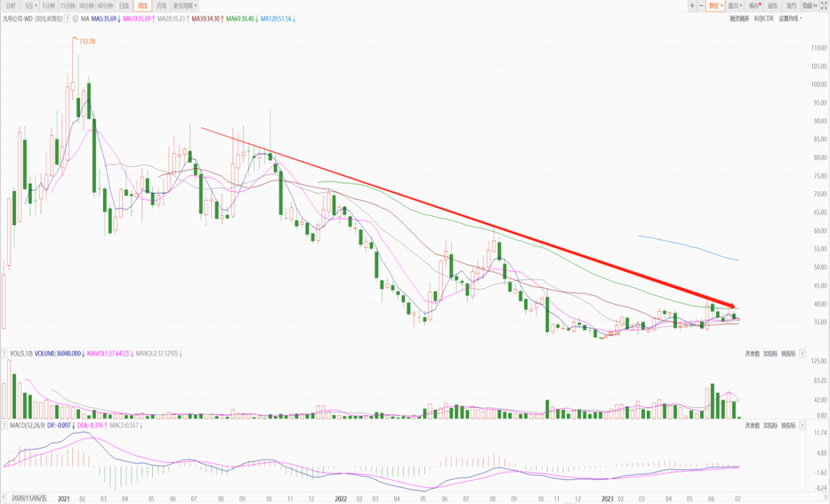This screenshot has height=504, width=830.
Task: Click the help question mark beside 周线前复权
Action: coord(67,18)
